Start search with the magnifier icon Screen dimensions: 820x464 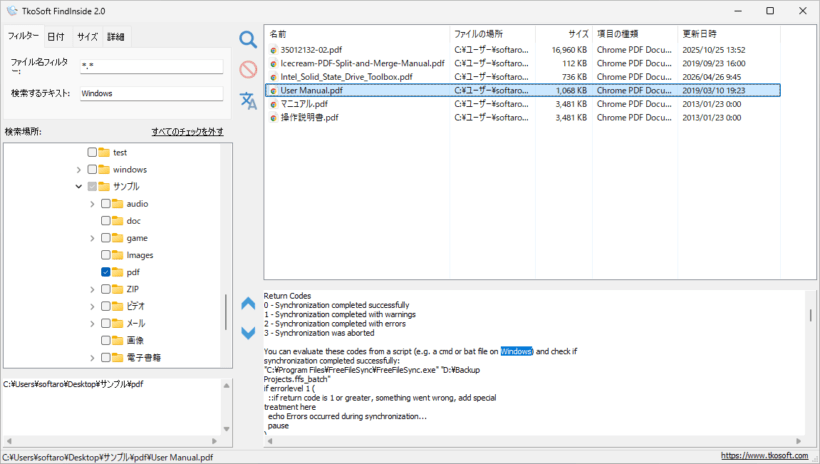coord(248,40)
